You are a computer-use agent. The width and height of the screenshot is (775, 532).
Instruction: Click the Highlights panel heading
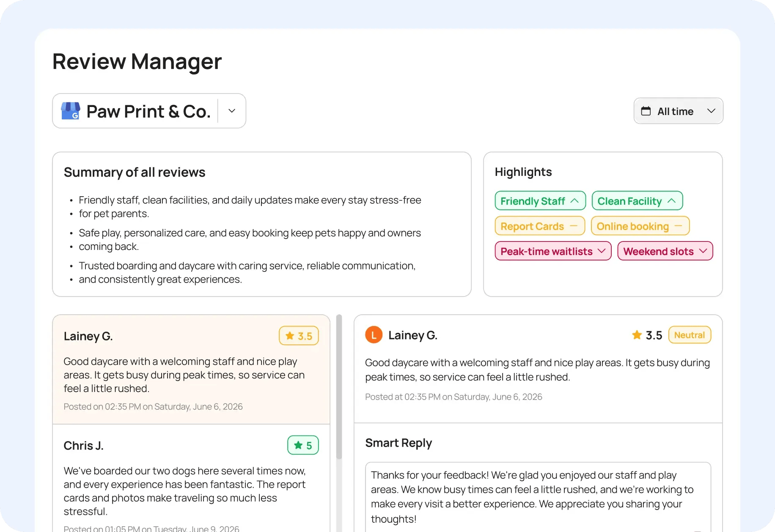(523, 172)
